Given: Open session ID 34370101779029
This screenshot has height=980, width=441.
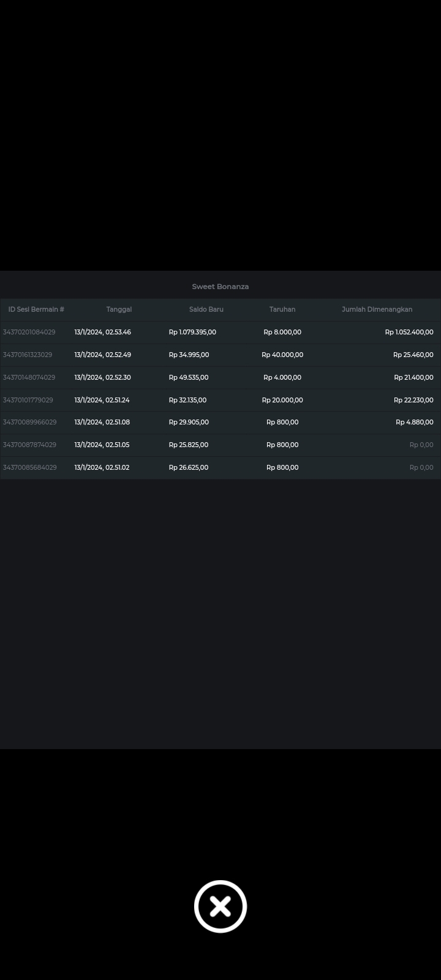Looking at the screenshot, I should point(28,400).
